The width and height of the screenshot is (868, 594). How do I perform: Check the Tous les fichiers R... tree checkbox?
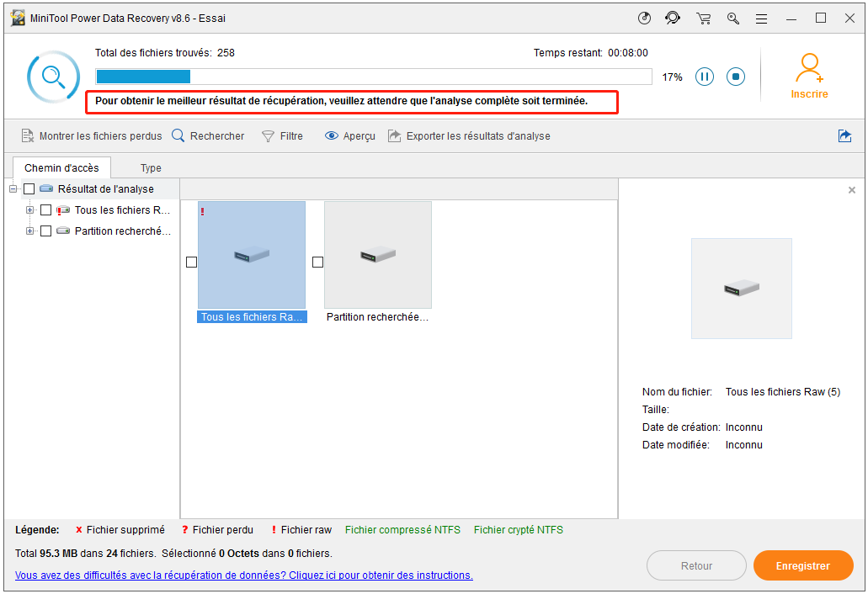point(46,210)
